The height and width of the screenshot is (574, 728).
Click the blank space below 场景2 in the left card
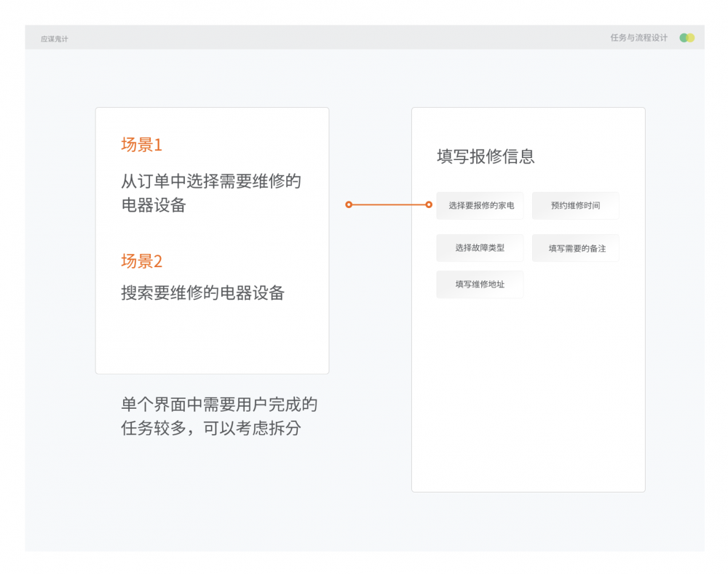point(211,338)
